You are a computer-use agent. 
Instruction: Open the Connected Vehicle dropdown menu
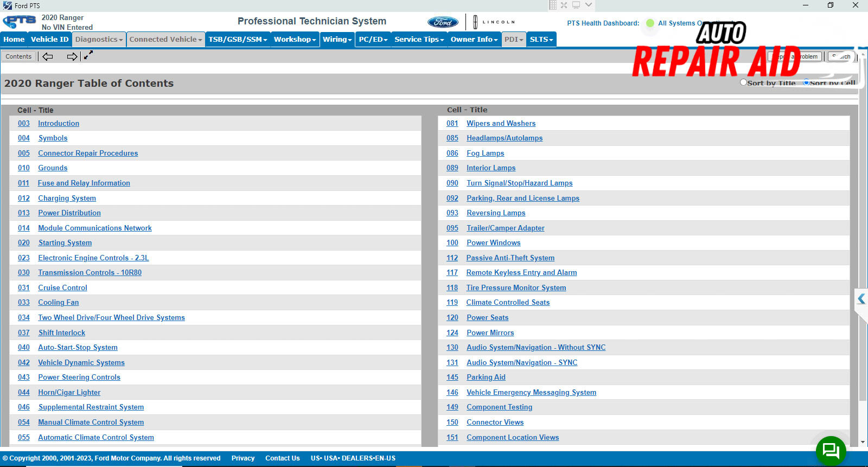point(166,40)
